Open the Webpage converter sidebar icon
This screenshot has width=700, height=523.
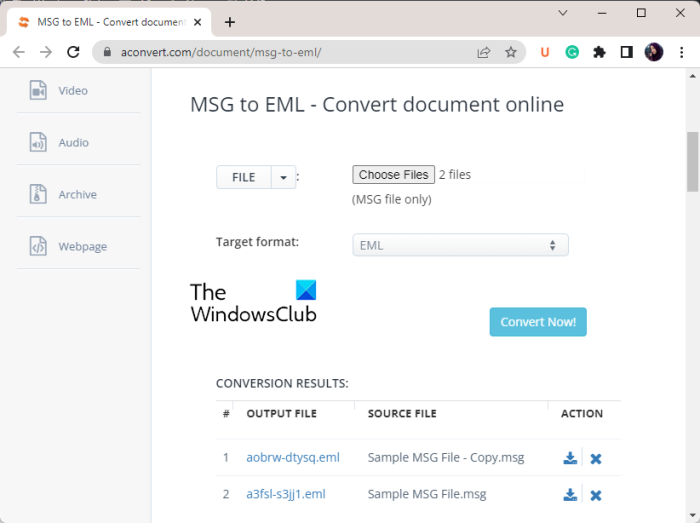(38, 246)
